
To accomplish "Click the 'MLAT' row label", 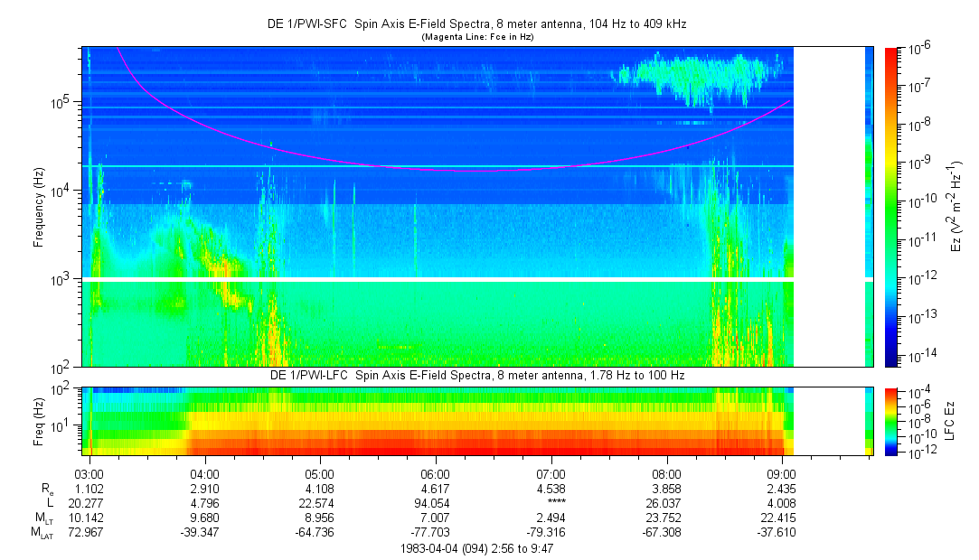I will tap(42, 533).
